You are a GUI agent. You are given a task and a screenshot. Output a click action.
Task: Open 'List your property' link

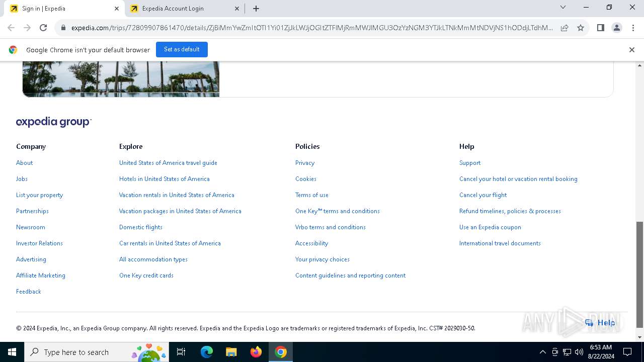39,195
